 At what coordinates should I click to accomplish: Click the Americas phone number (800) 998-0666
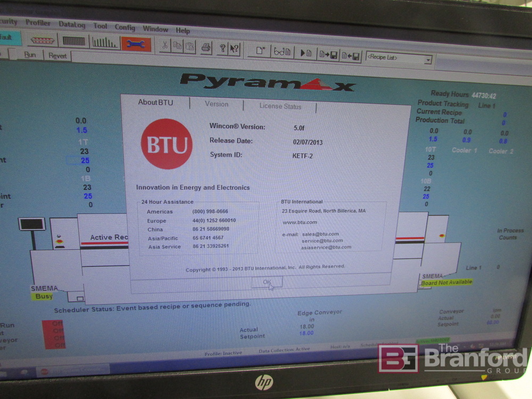210,211
